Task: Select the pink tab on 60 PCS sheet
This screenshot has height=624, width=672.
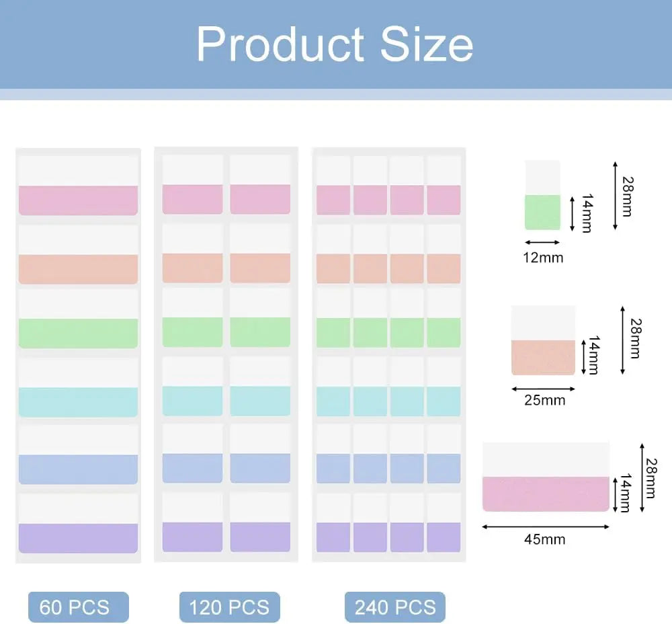Action: (78, 200)
